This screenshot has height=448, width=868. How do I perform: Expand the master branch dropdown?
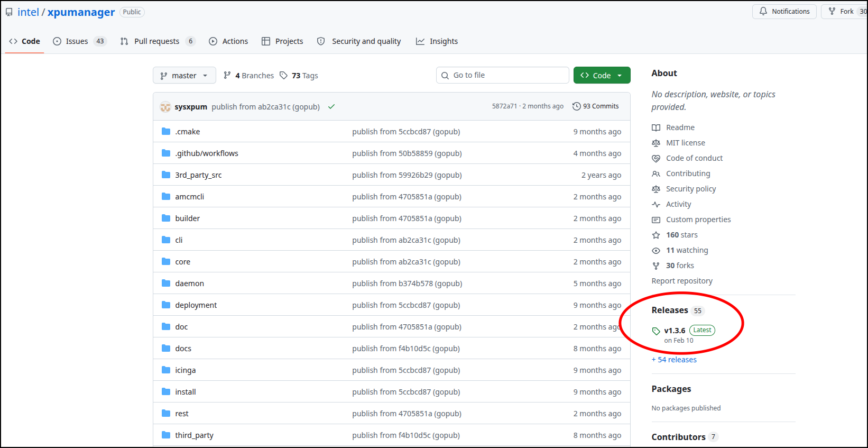coord(184,76)
